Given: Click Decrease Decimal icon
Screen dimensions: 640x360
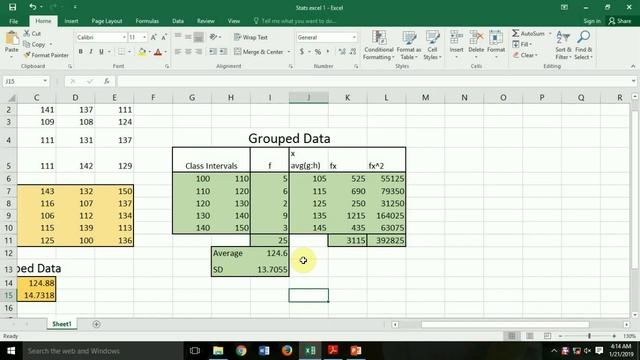Looking at the screenshot, I should pyautogui.click(x=353, y=52).
